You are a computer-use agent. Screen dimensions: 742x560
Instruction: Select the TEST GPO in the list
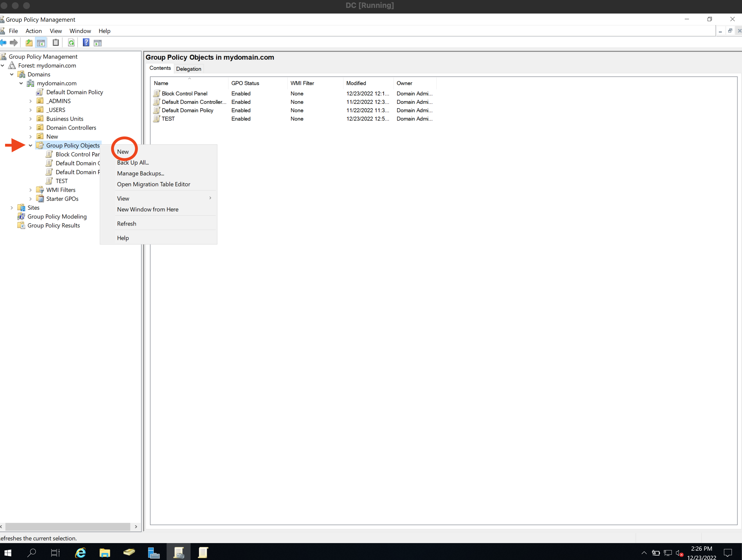(x=168, y=119)
